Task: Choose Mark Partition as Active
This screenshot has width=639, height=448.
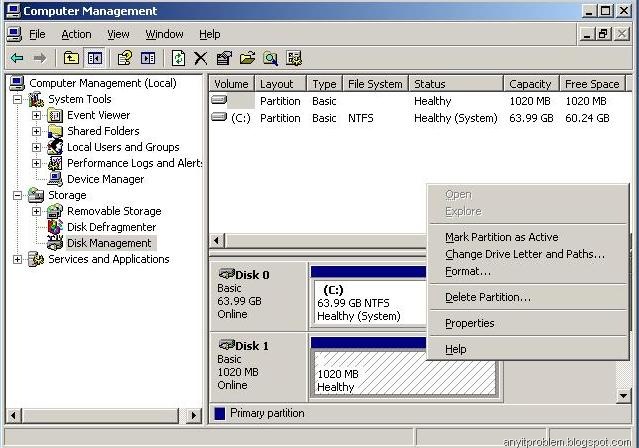Action: pyautogui.click(x=527, y=237)
